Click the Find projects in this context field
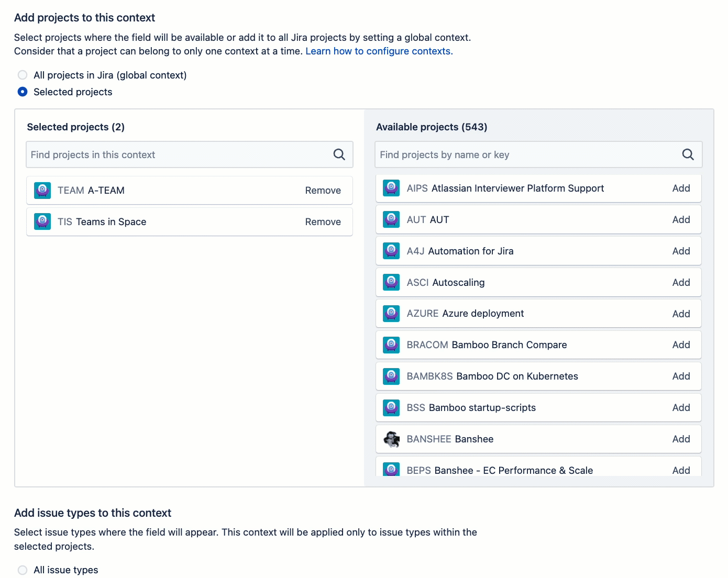 pos(173,154)
